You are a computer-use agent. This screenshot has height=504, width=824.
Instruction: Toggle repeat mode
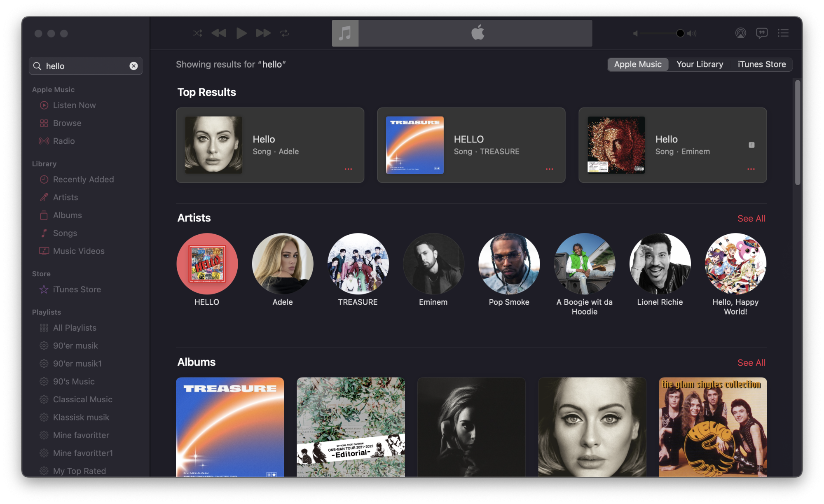[x=285, y=33]
